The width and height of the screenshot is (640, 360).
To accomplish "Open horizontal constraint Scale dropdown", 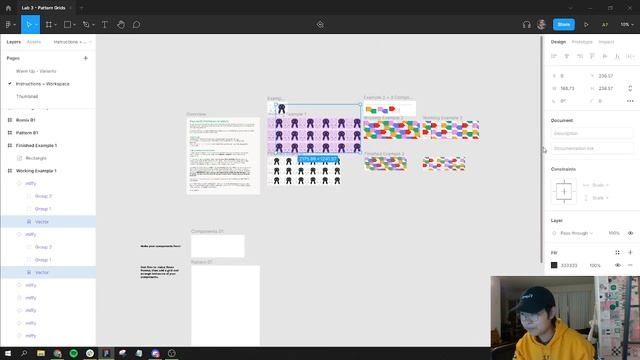I will point(600,185).
